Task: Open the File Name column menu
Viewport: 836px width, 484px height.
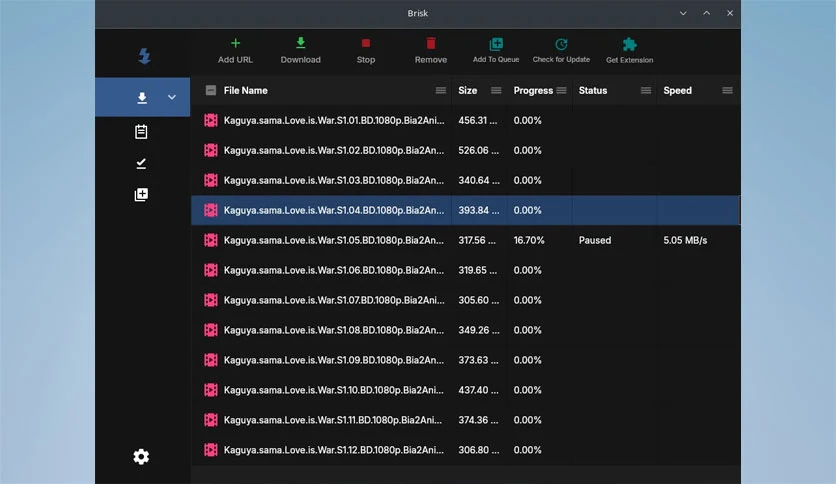Action: (x=440, y=91)
